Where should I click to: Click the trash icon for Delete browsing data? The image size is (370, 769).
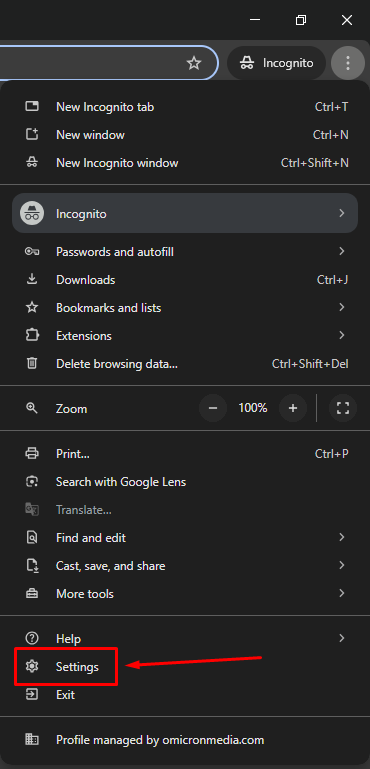32,363
